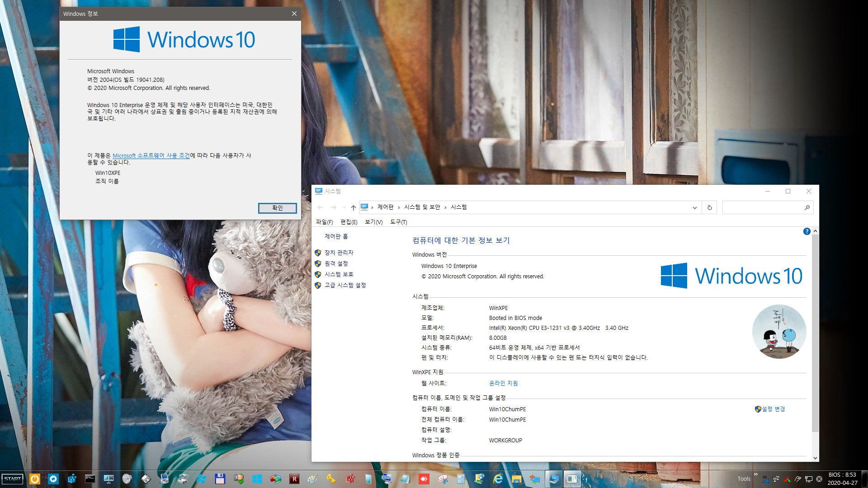Screen dimensions: 868x488
Task: Click the Win10ChumPE computer name value
Action: pos(507,409)
